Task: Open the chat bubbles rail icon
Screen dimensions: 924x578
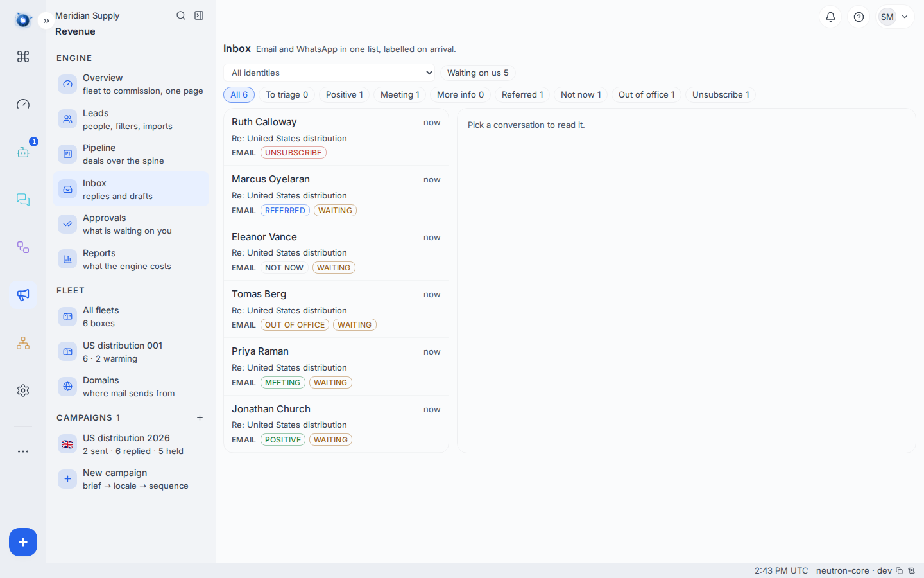Action: 23,200
